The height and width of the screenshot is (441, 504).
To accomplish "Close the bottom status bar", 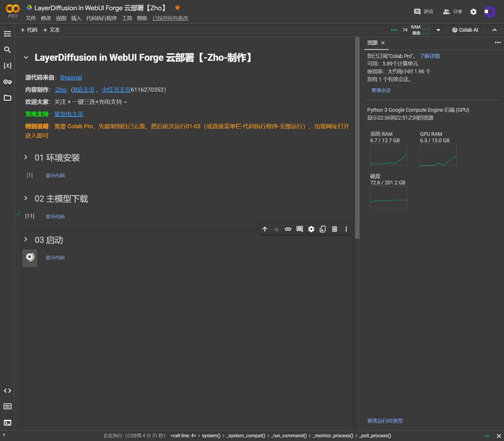I will (x=499, y=436).
